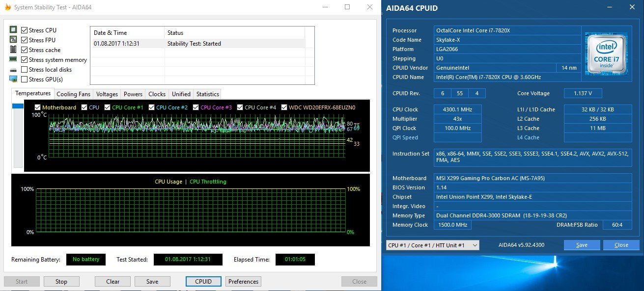Click the Core Voltage value '1.137 V'
644x291 pixels.
(583, 93)
